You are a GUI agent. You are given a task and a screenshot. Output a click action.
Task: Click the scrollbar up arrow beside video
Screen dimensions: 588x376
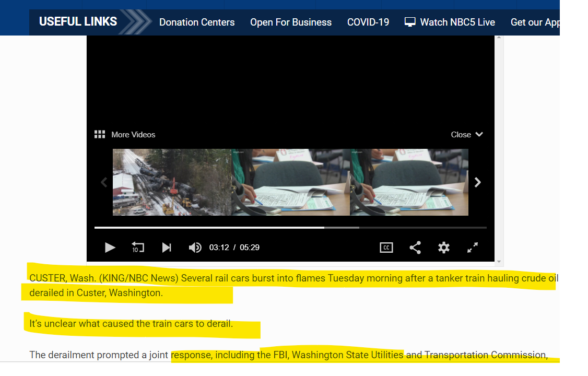click(x=499, y=38)
